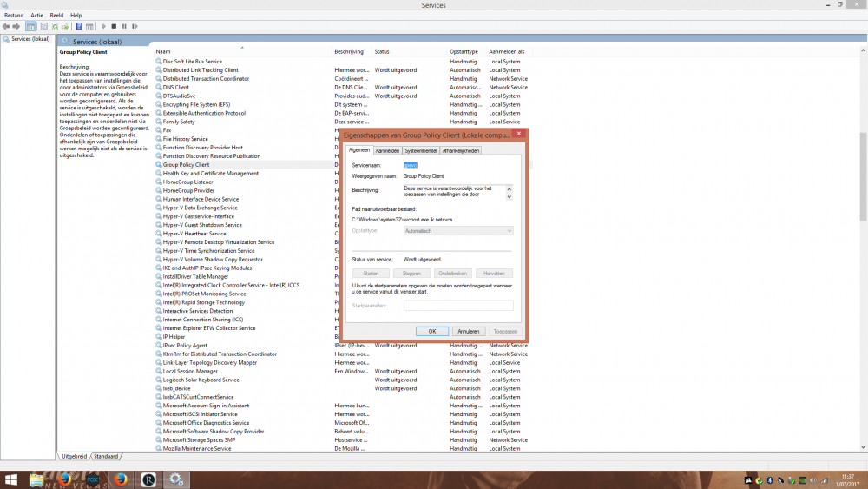868x489 pixels.
Task: Click the Onderbreken button
Action: pyautogui.click(x=452, y=274)
